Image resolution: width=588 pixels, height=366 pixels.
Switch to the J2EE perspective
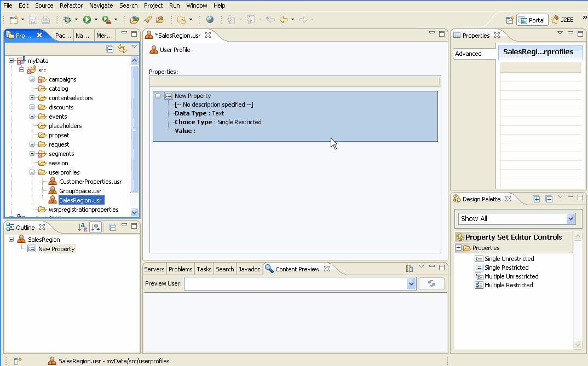click(x=562, y=20)
